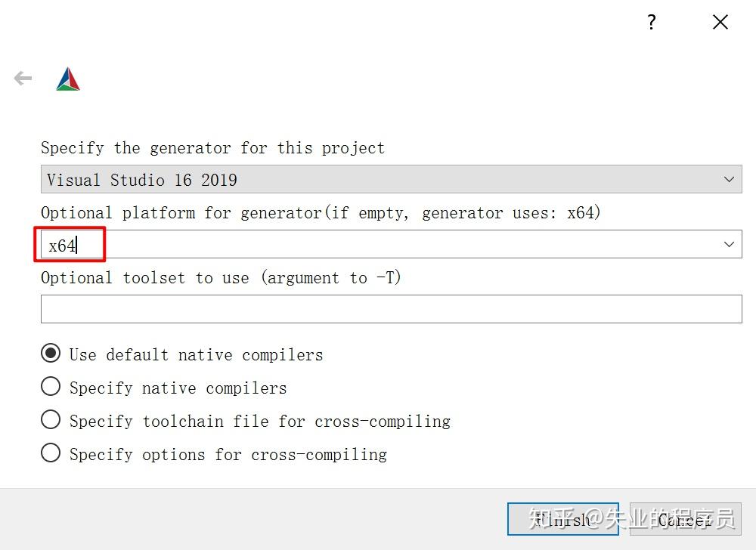The width and height of the screenshot is (756, 550).
Task: Select Use default native compilers
Action: click(x=51, y=354)
